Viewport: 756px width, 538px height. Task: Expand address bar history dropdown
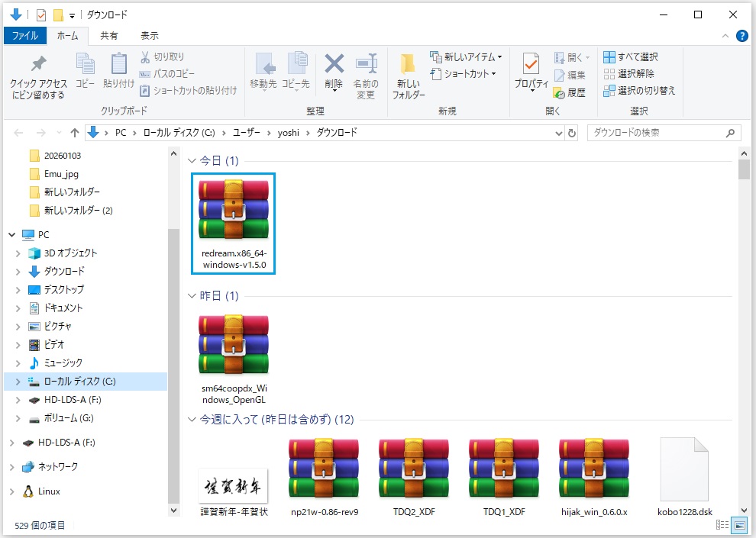coord(558,133)
